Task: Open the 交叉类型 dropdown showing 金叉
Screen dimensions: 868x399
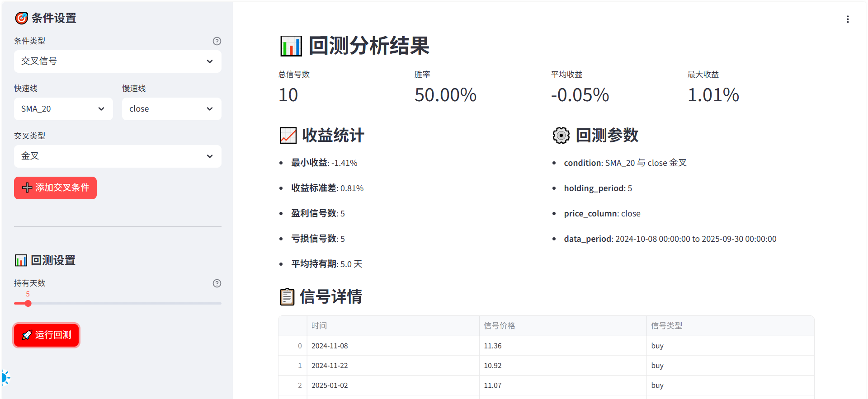Action: [x=118, y=156]
